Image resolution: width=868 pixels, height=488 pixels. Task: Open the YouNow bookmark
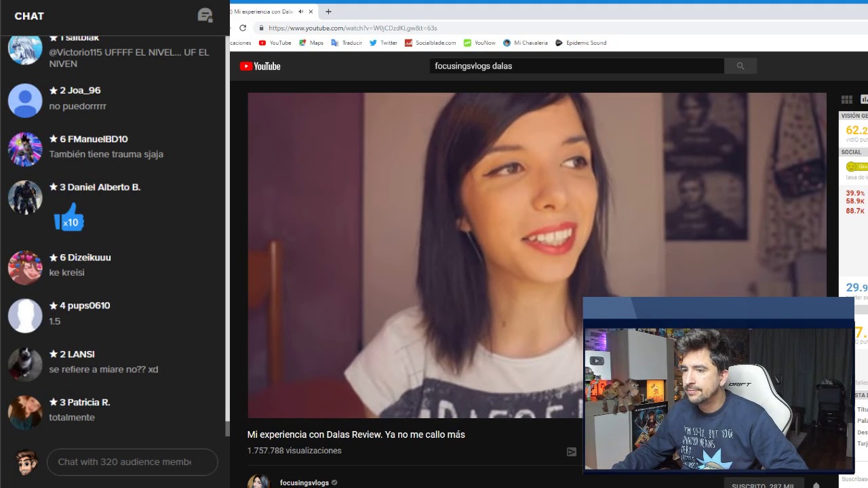[479, 43]
